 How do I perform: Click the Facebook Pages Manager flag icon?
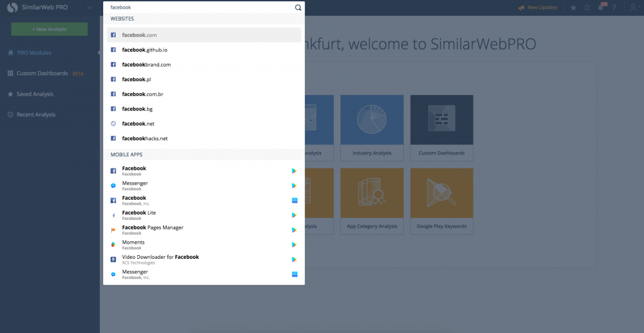(113, 230)
